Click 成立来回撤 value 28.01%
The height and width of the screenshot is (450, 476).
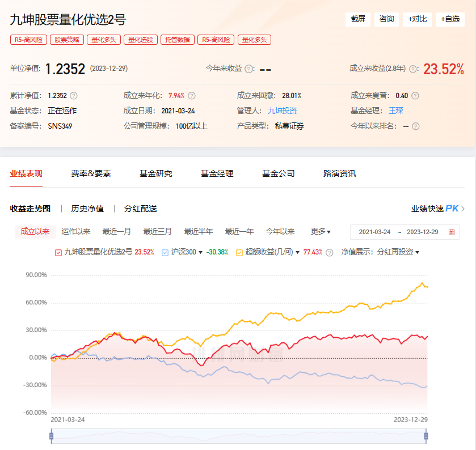(292, 96)
